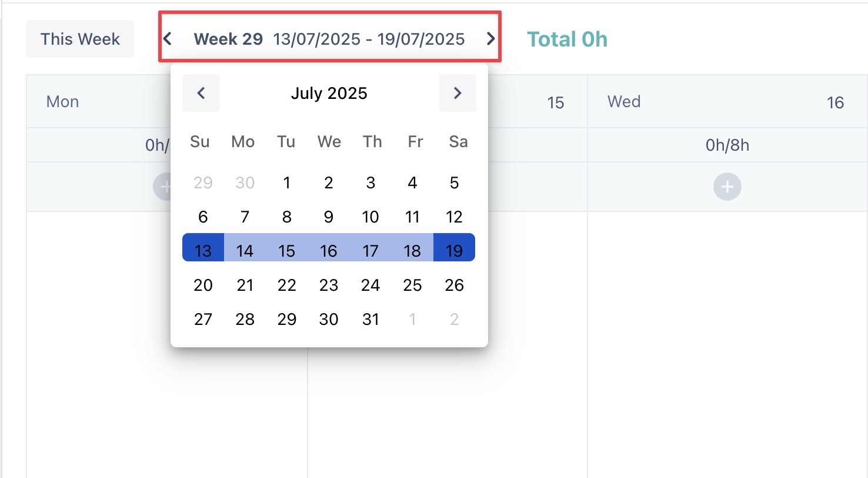
Task: Click greyed-out June 30 date
Action: pyautogui.click(x=245, y=183)
